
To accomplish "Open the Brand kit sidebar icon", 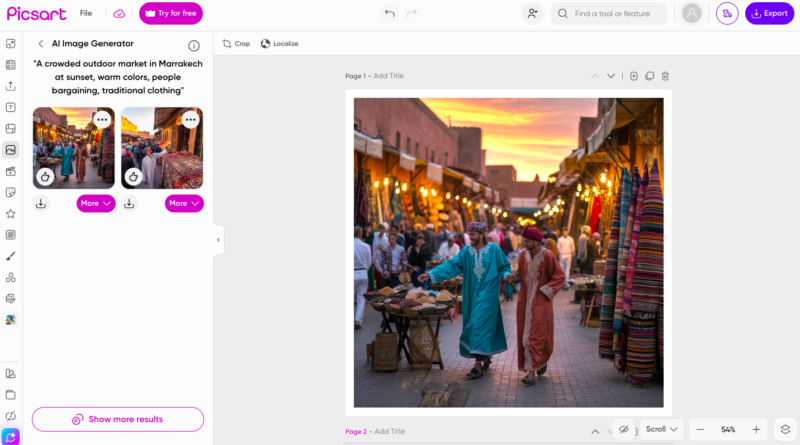I will coord(11,374).
